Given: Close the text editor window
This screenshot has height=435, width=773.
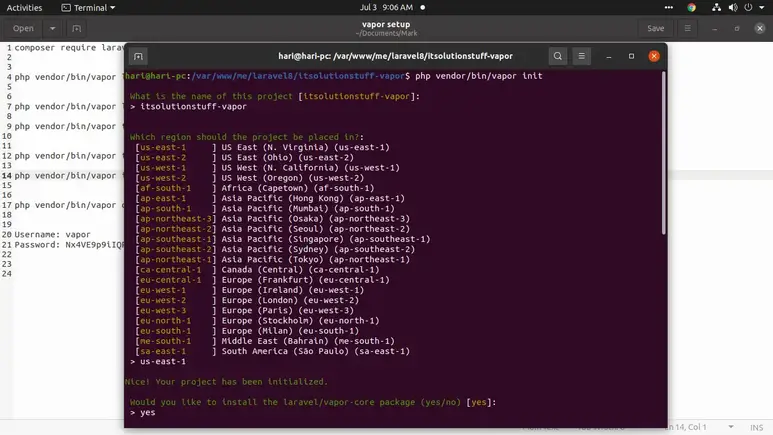Looking at the screenshot, I should coord(760,29).
